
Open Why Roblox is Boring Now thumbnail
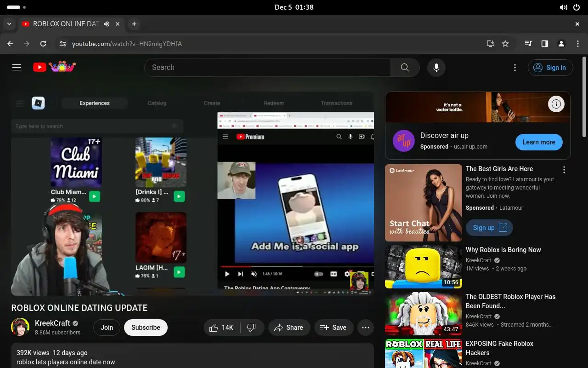tap(424, 266)
